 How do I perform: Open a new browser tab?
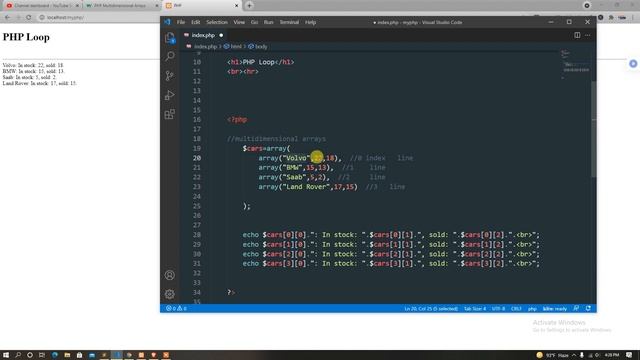[249, 6]
